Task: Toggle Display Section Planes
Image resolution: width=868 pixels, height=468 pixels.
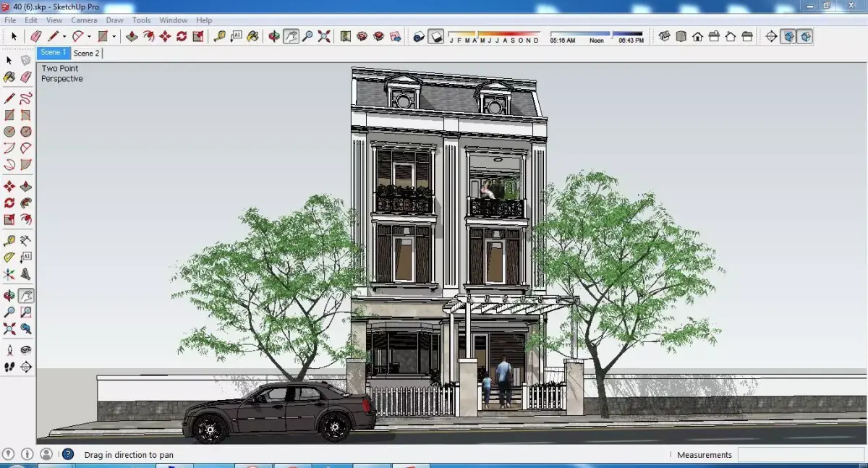Action: click(788, 36)
